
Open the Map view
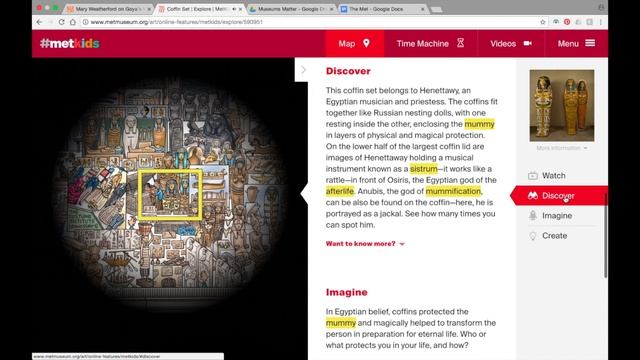coord(354,44)
